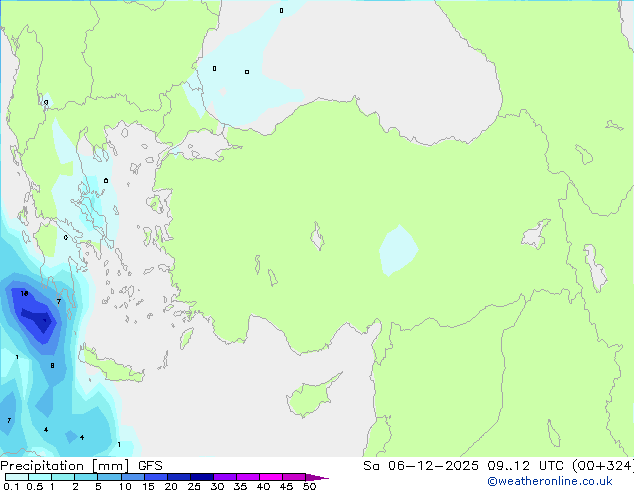Viewport: 634px width, 490px height.
Task: Click the legend label "10"
Action: coord(125,486)
